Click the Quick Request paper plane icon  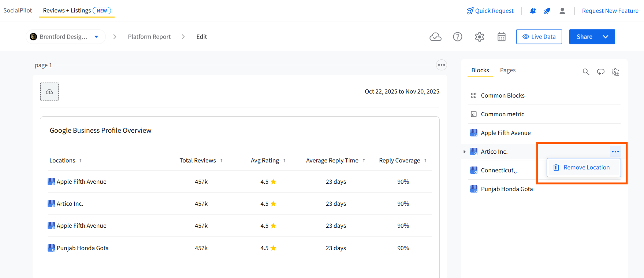coord(470,11)
